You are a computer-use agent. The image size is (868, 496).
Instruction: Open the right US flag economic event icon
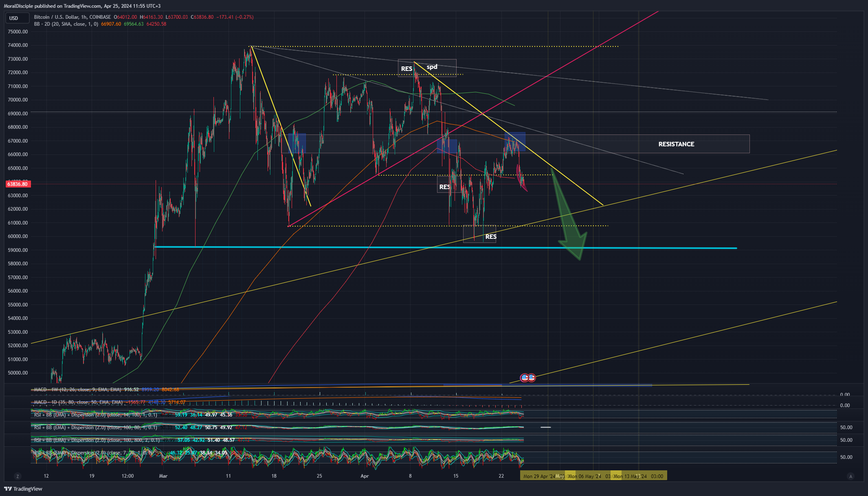(x=532, y=378)
